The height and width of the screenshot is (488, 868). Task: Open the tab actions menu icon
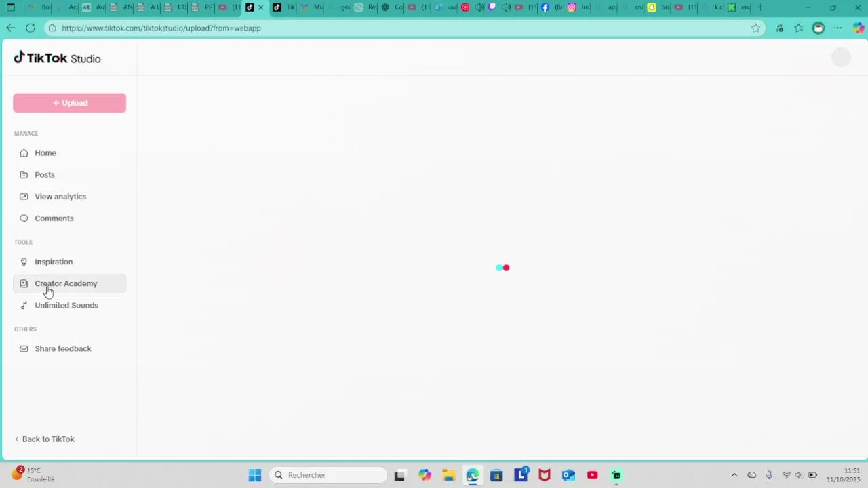click(11, 7)
